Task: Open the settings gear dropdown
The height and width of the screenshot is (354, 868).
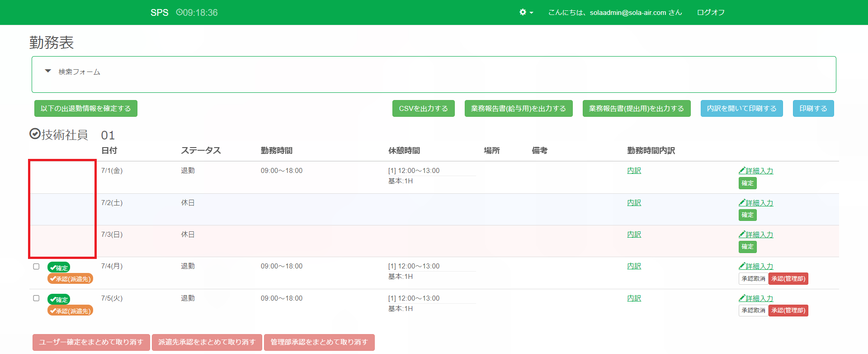Action: pyautogui.click(x=526, y=12)
